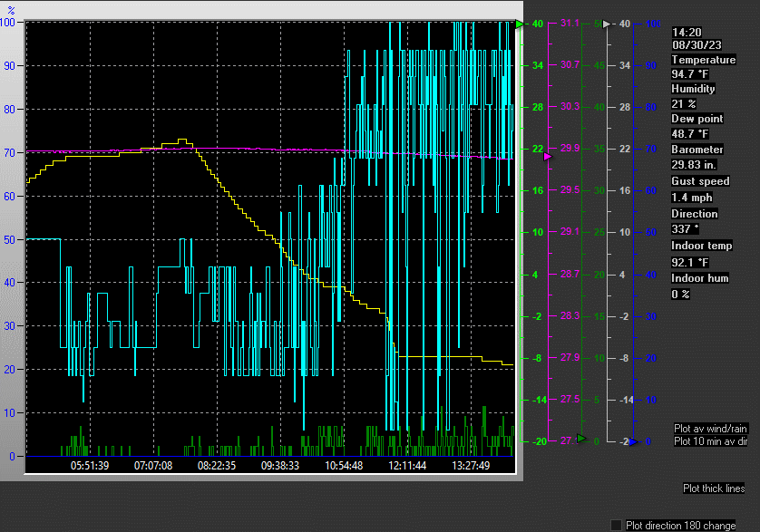
Task: Click the 94.7 °F temperature value
Action: pyautogui.click(x=690, y=74)
